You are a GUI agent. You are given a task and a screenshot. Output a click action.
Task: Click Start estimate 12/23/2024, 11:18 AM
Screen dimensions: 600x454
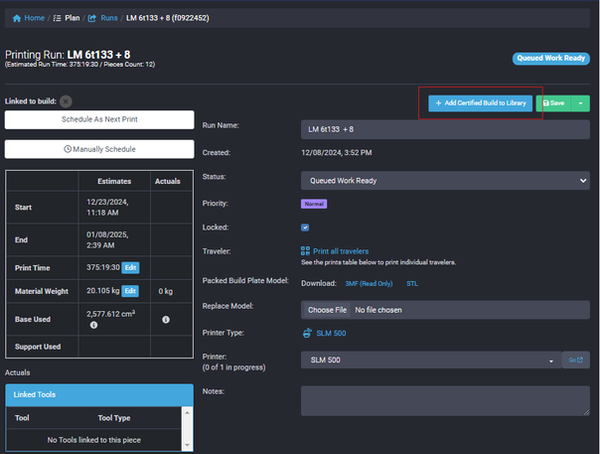point(108,207)
